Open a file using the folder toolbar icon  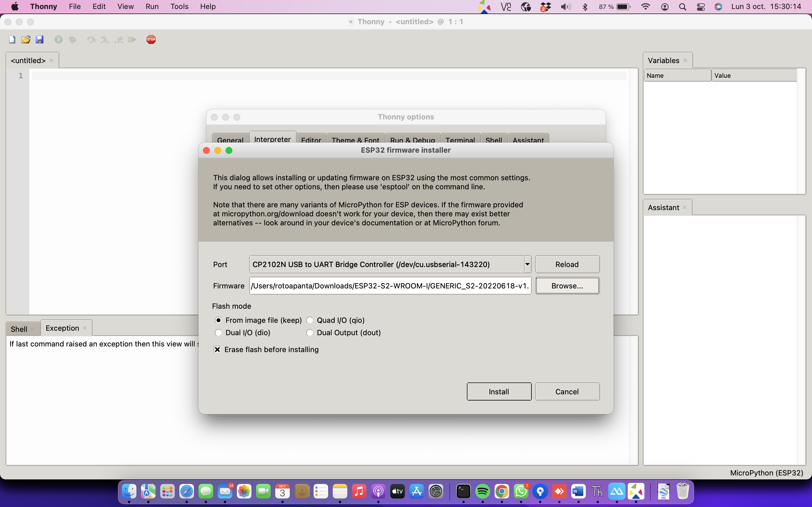(26, 39)
